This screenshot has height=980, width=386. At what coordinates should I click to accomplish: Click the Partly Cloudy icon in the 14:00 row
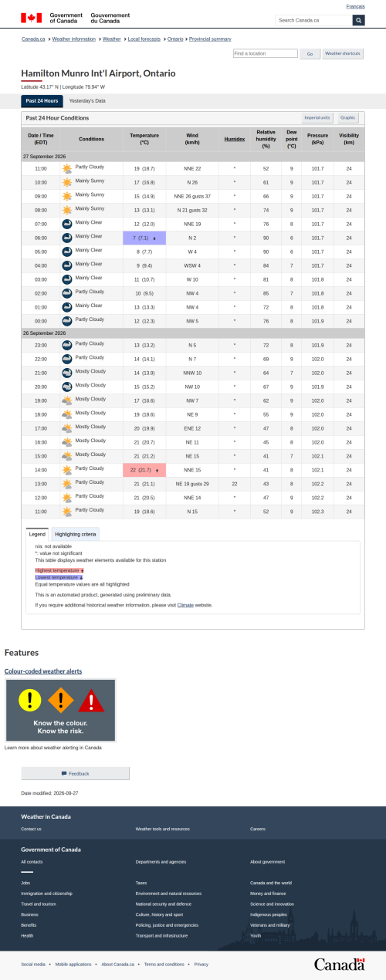(x=67, y=470)
